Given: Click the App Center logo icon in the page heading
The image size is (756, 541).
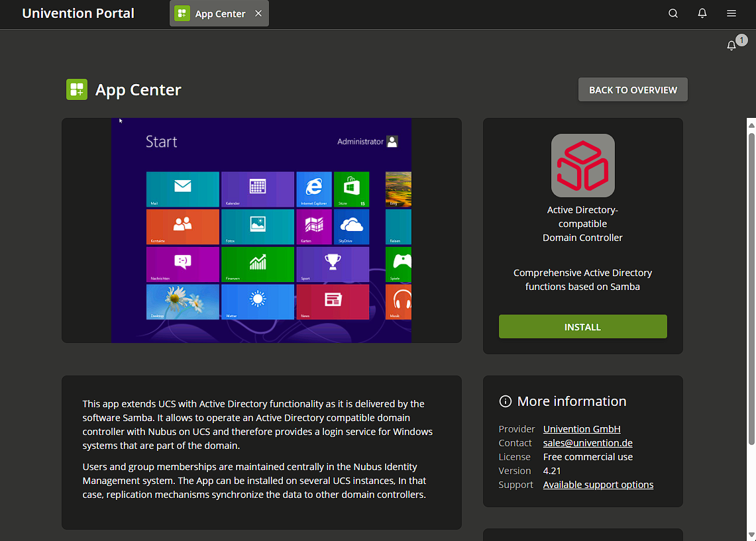Looking at the screenshot, I should click(77, 89).
